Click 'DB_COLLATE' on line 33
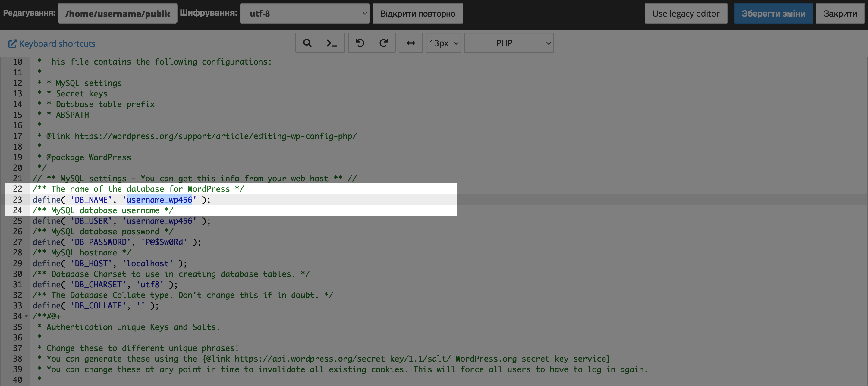The height and width of the screenshot is (386, 868). (x=98, y=306)
